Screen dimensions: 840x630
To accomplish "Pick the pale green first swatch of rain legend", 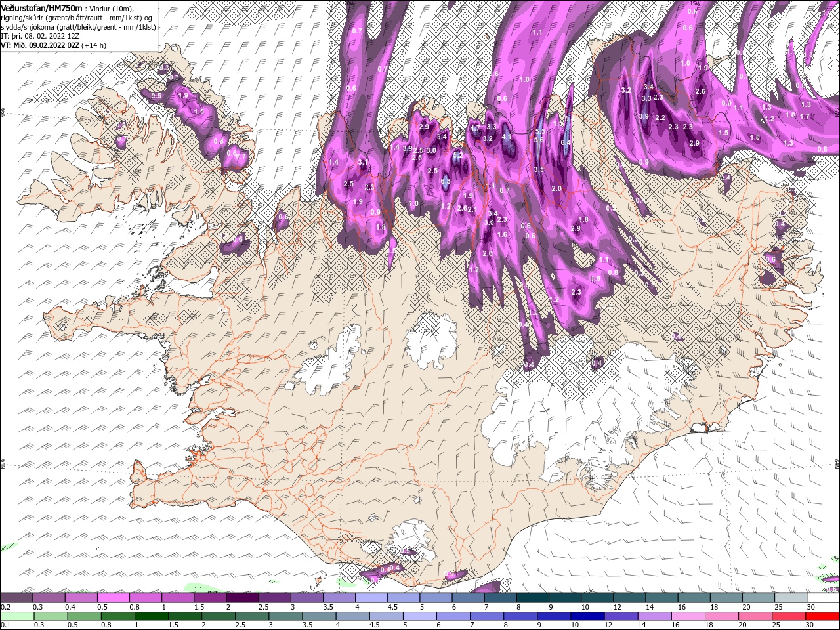I will pos(16,616).
